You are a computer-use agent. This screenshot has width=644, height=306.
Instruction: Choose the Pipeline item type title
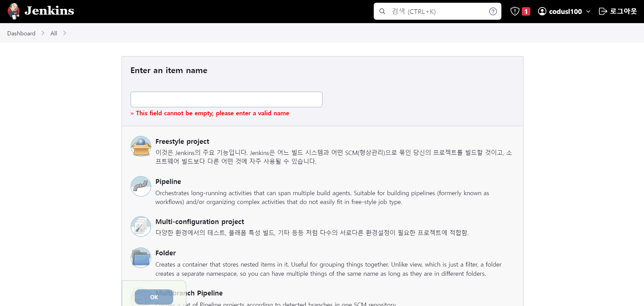click(x=168, y=182)
